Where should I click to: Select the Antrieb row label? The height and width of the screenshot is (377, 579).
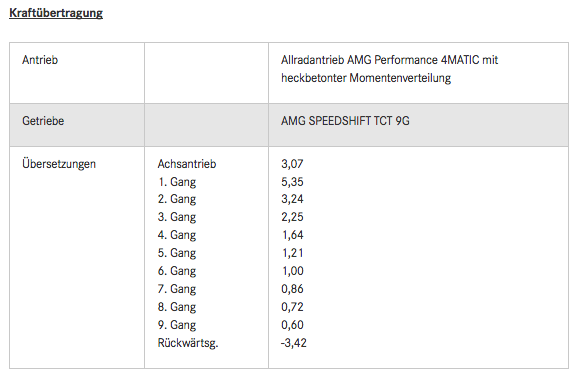(x=40, y=60)
